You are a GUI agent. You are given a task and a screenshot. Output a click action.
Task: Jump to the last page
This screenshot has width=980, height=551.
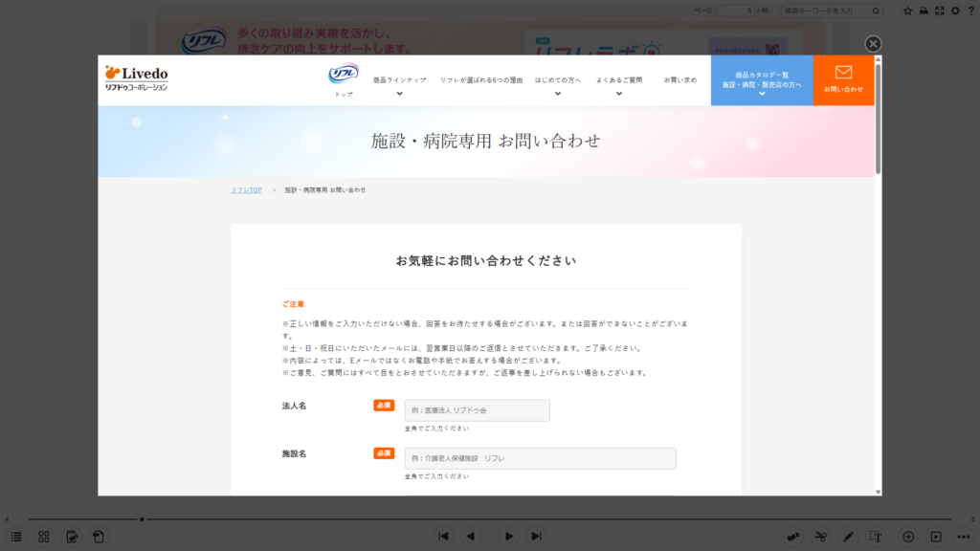pyautogui.click(x=536, y=536)
